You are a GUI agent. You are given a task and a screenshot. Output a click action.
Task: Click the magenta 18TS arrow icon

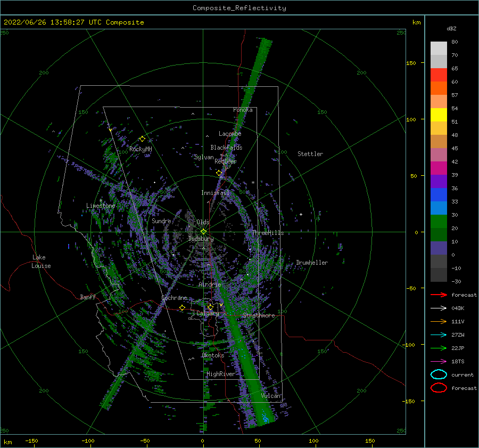[439, 362]
